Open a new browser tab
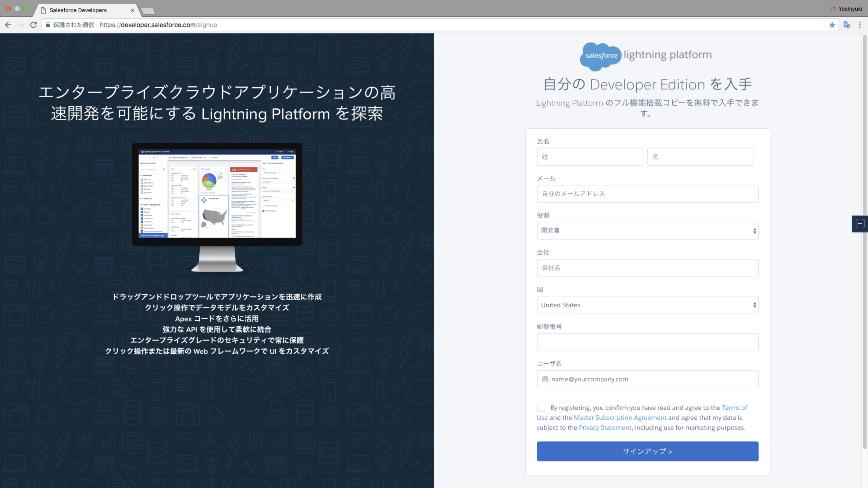868x488 pixels. click(148, 11)
